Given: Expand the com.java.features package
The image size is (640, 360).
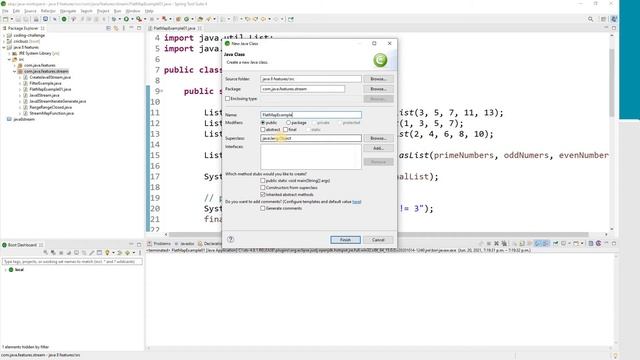Looking at the screenshot, I should [15, 65].
